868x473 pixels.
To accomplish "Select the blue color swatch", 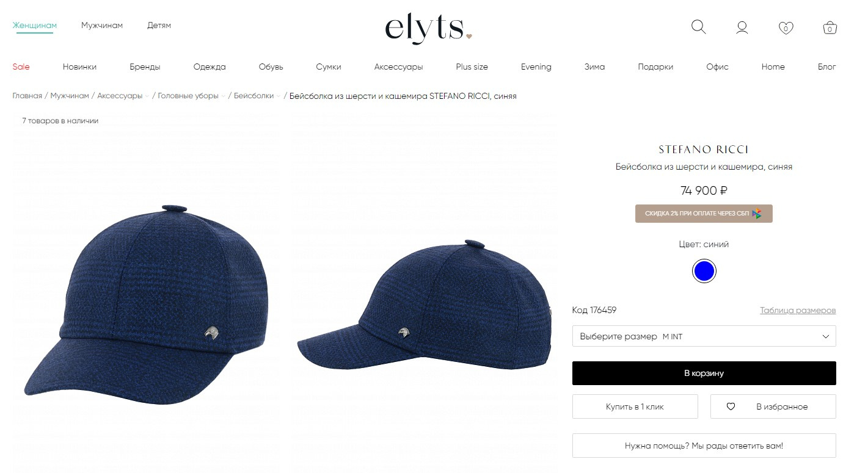I will 704,271.
